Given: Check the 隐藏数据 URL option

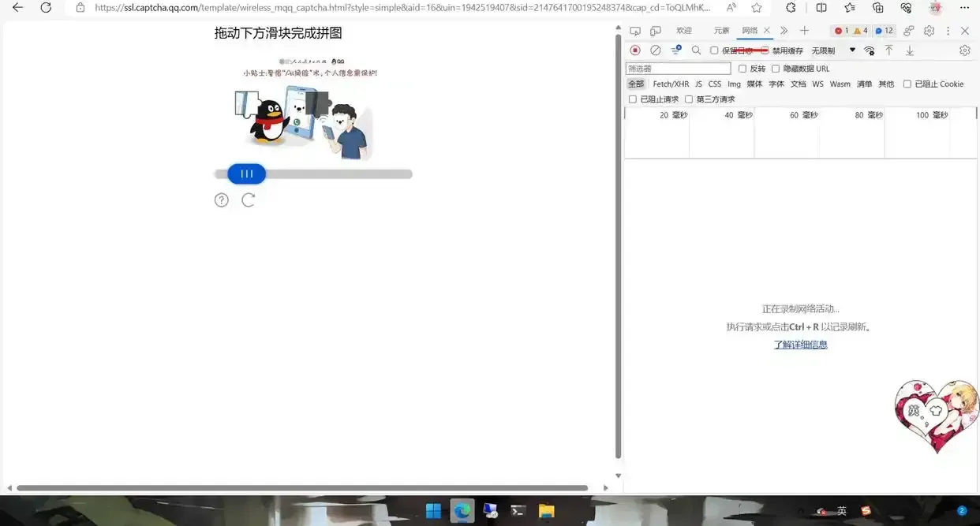Looking at the screenshot, I should [x=776, y=69].
